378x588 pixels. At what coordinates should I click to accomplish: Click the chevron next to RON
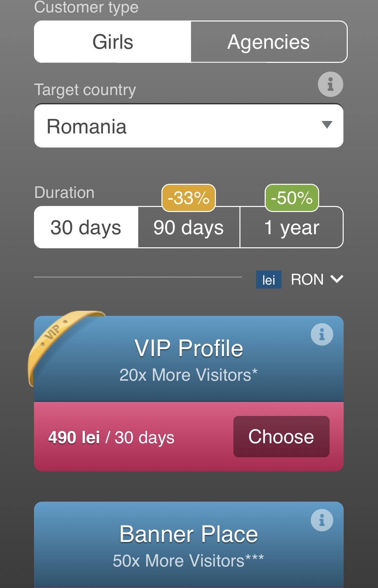tap(337, 279)
